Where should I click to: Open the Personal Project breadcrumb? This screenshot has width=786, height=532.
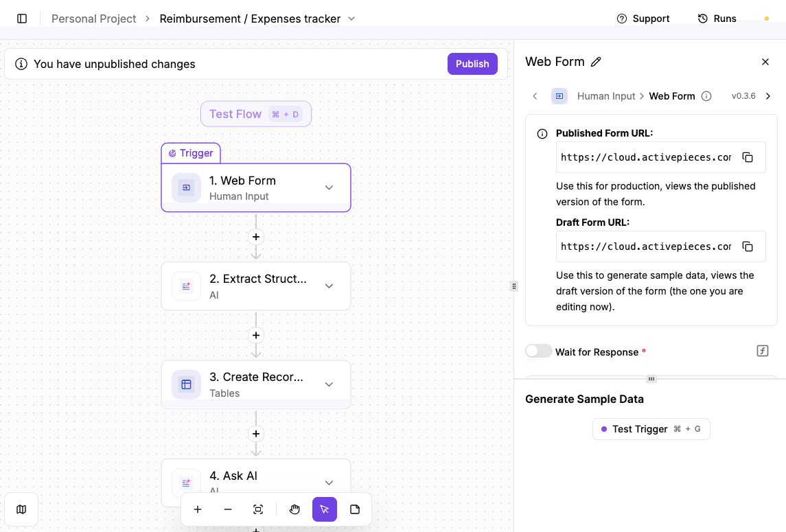[x=93, y=19]
